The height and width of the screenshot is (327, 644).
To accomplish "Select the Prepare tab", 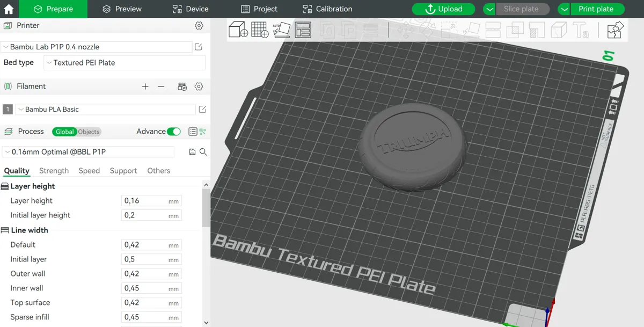I will pos(53,9).
